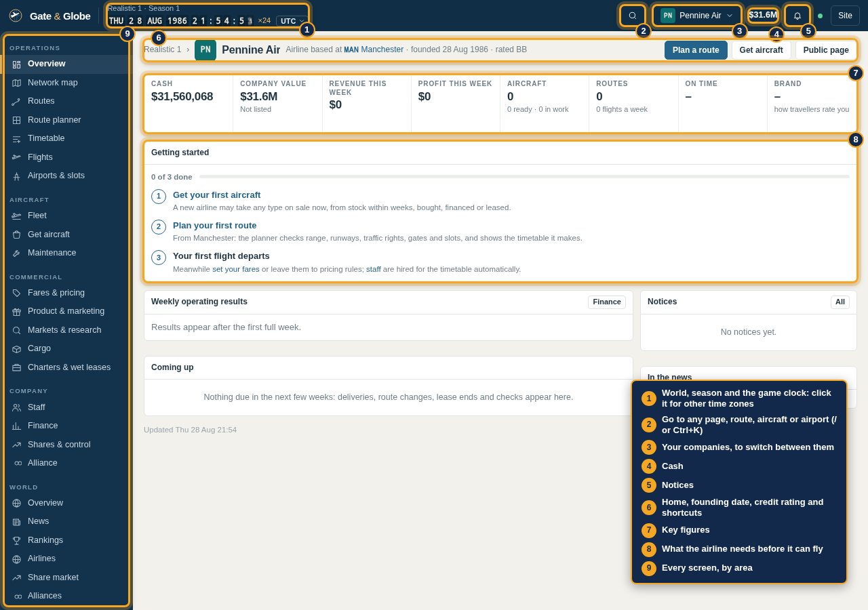Go to Routes in the sidebar
Viewport: 868px width, 610px height.
coord(65,101)
